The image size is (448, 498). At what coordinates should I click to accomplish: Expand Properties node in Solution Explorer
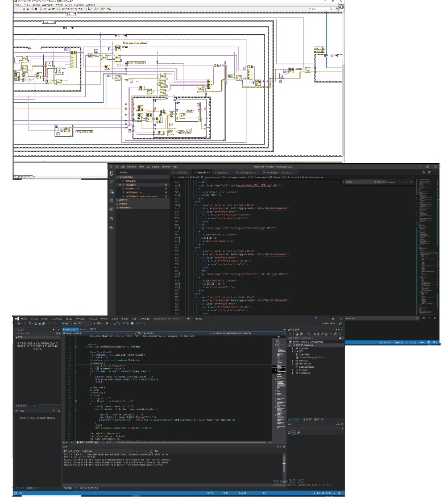[x=293, y=348]
